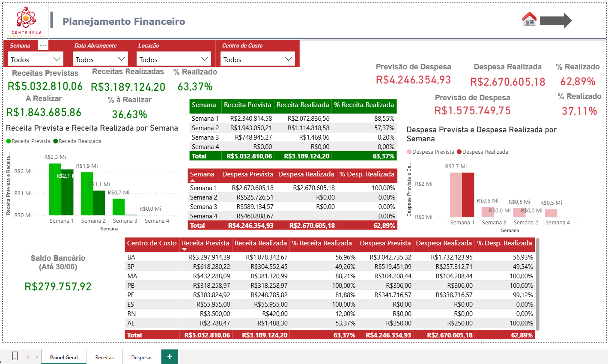Click cell R$525.726,51 in expense table
Image resolution: width=608 pixels, height=364 pixels.
tap(255, 197)
